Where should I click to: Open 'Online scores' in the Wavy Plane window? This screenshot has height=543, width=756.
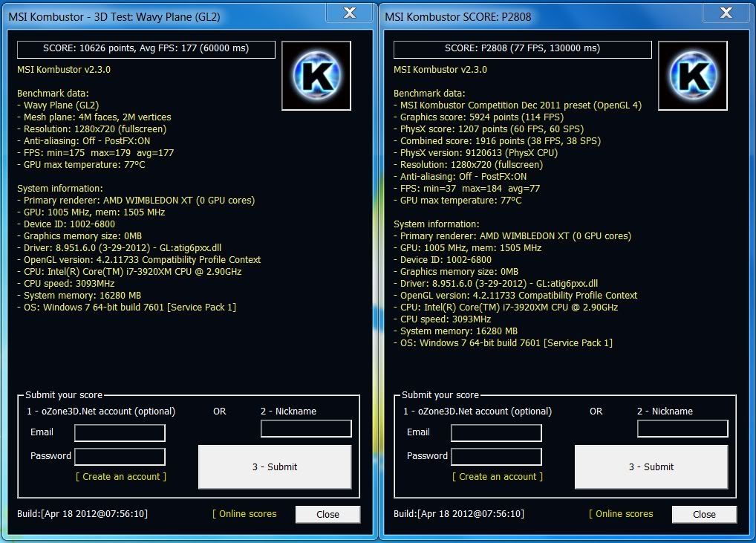(x=245, y=514)
